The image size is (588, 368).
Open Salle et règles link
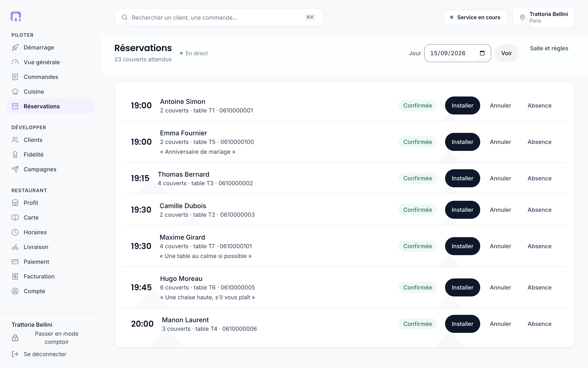point(549,48)
